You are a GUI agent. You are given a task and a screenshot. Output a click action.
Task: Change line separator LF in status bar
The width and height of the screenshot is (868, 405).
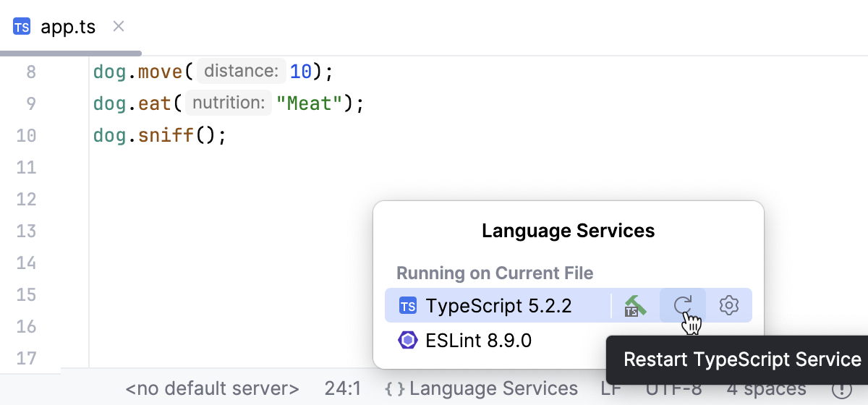point(611,389)
